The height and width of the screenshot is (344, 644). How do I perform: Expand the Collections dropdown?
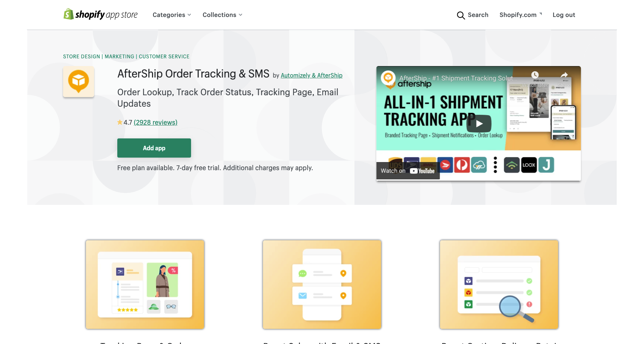[x=222, y=15]
